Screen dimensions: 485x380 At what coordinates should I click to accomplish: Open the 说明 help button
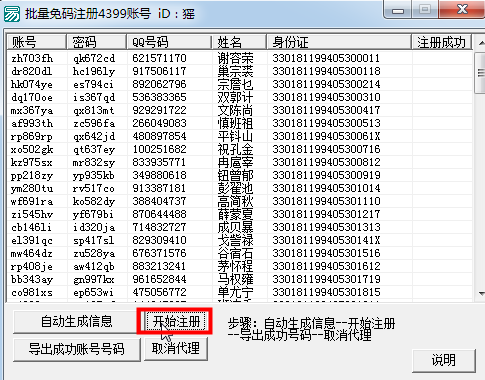(443, 360)
